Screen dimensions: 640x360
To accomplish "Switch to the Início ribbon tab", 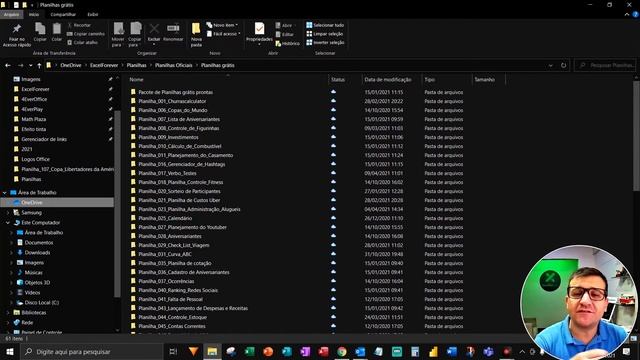I will click(34, 14).
